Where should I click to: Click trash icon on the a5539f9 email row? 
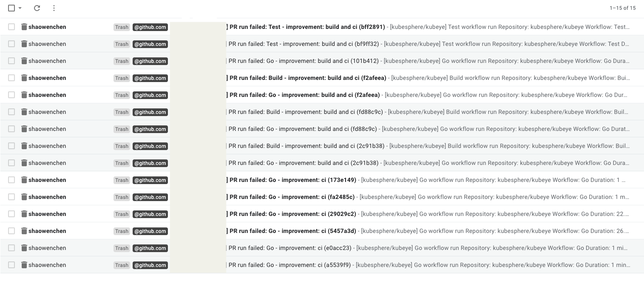24,265
